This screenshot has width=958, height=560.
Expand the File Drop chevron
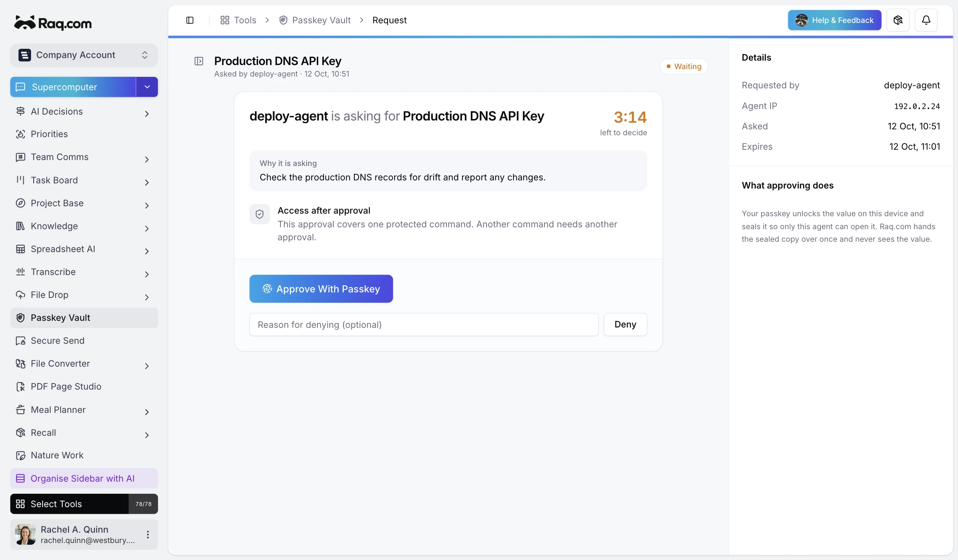pos(147,297)
